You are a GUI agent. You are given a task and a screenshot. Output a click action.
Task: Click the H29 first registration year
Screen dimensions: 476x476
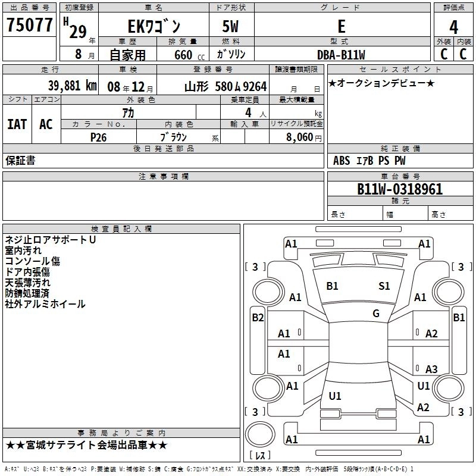coord(75,28)
